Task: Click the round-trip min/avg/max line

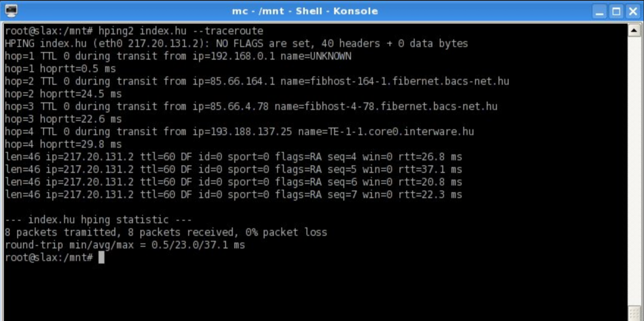Action: coord(125,245)
